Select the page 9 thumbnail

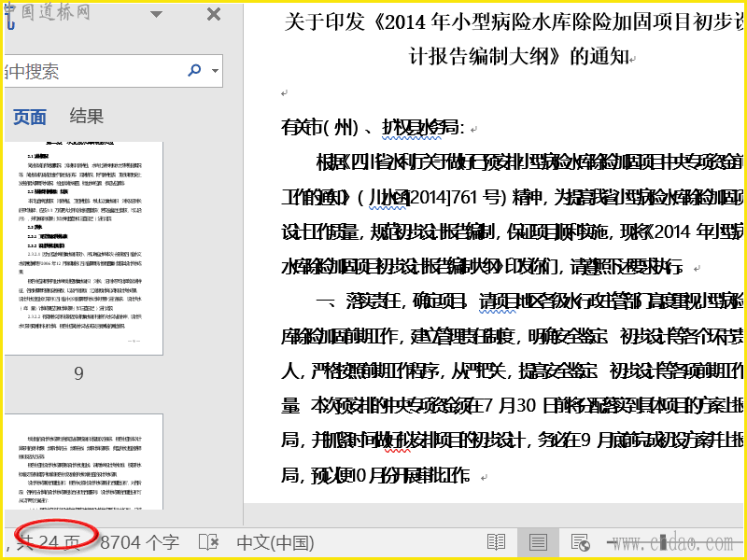[83, 248]
